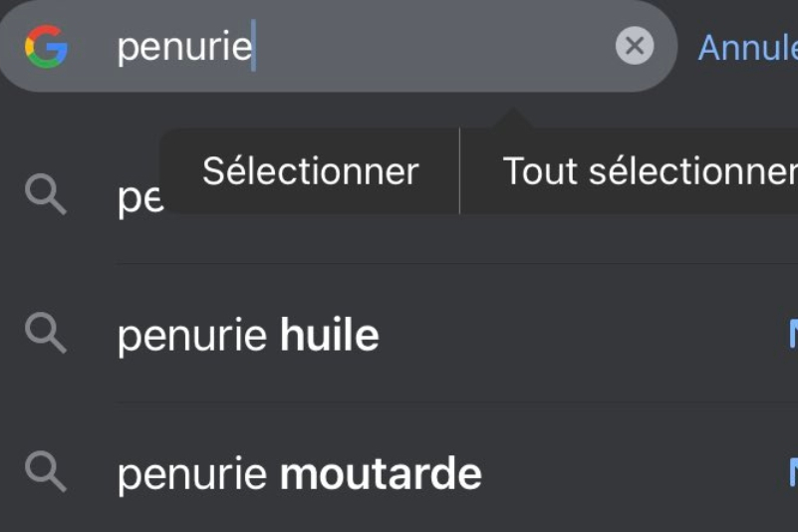This screenshot has height=532, width=798.
Task: Click the text cursor after penurie
Action: coord(254,47)
